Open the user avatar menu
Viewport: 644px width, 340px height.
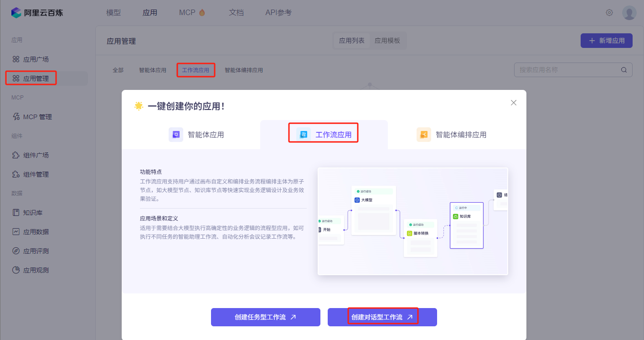[x=629, y=12]
